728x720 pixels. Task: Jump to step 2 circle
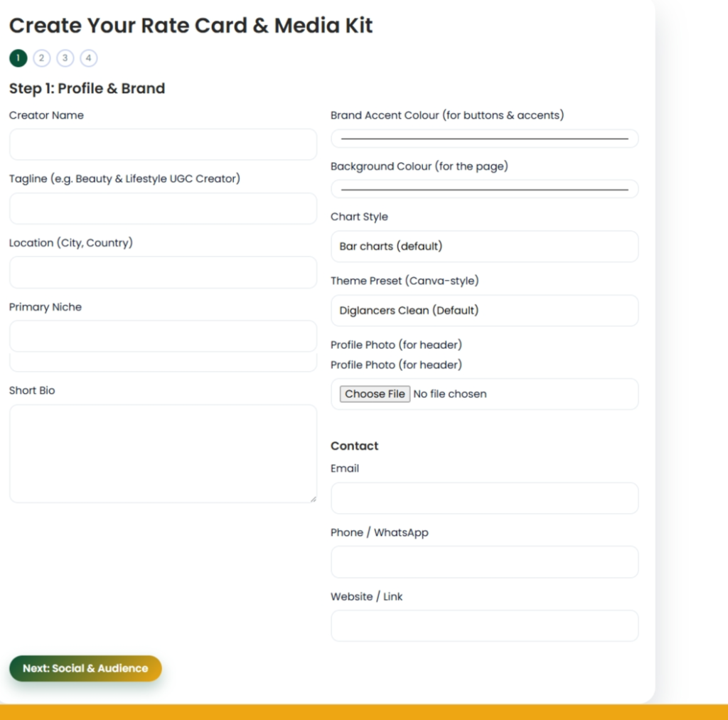click(42, 58)
